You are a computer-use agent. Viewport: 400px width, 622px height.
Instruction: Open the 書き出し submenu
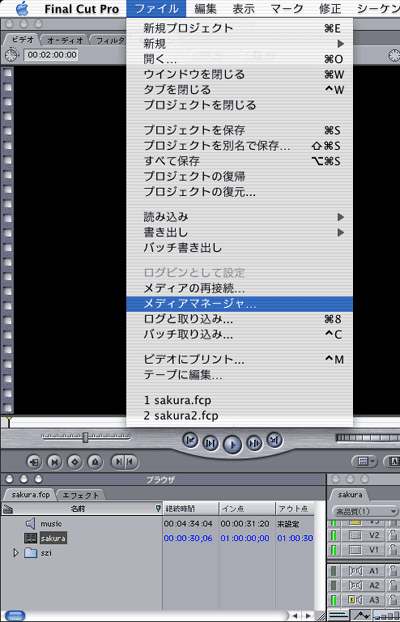pyautogui.click(x=239, y=232)
